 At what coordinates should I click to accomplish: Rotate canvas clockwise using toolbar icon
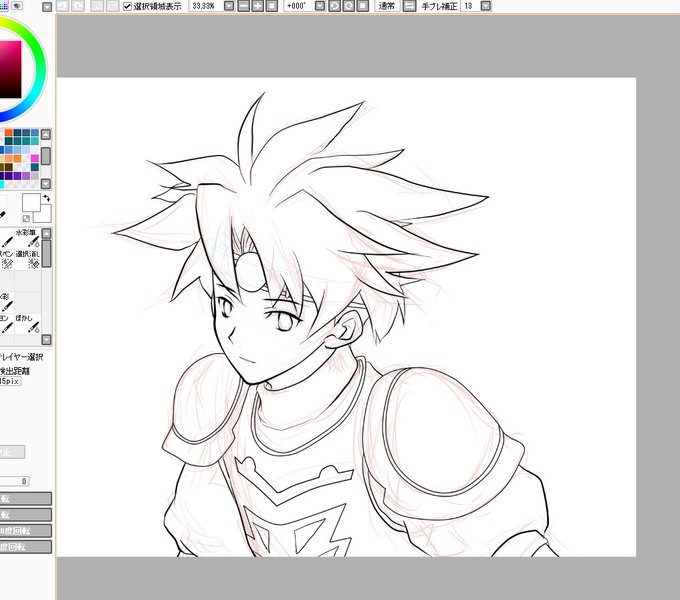[x=348, y=6]
